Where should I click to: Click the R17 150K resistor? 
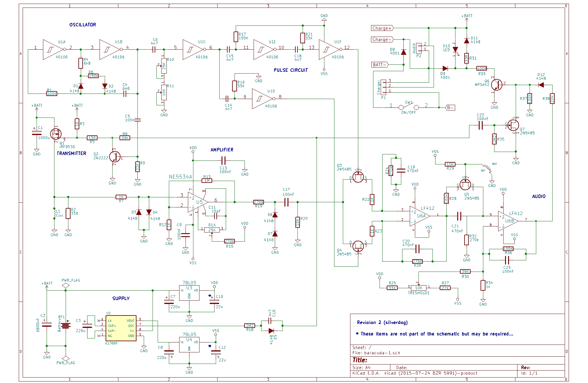pyautogui.click(x=236, y=37)
